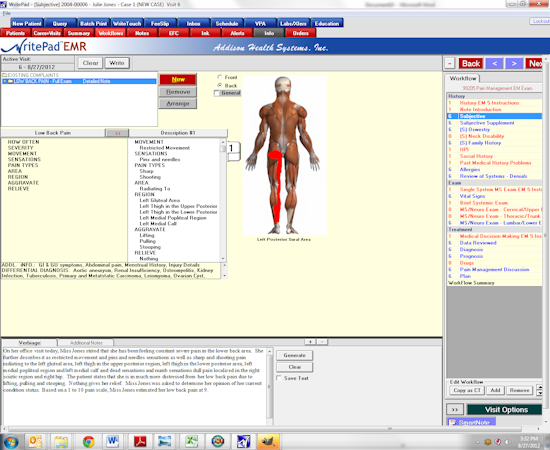Click the Arrange button
Viewport: 550px width, 450px height.
point(178,103)
